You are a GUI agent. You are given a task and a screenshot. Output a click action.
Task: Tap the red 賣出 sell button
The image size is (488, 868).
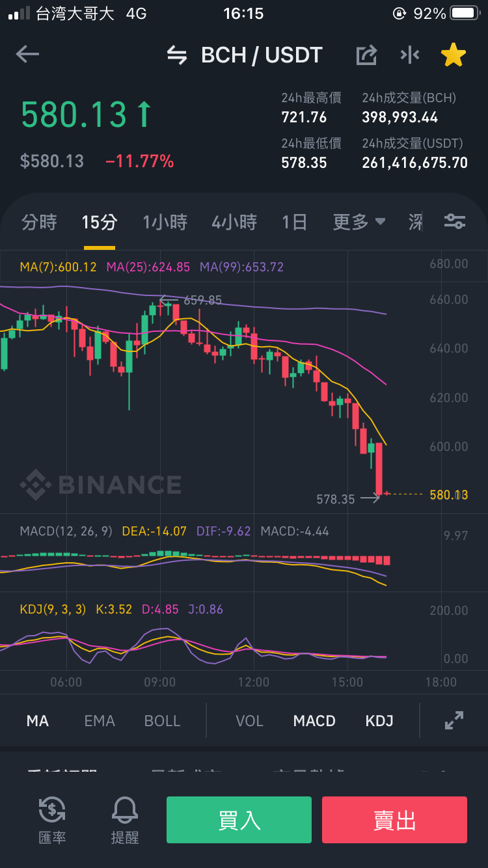click(x=394, y=820)
